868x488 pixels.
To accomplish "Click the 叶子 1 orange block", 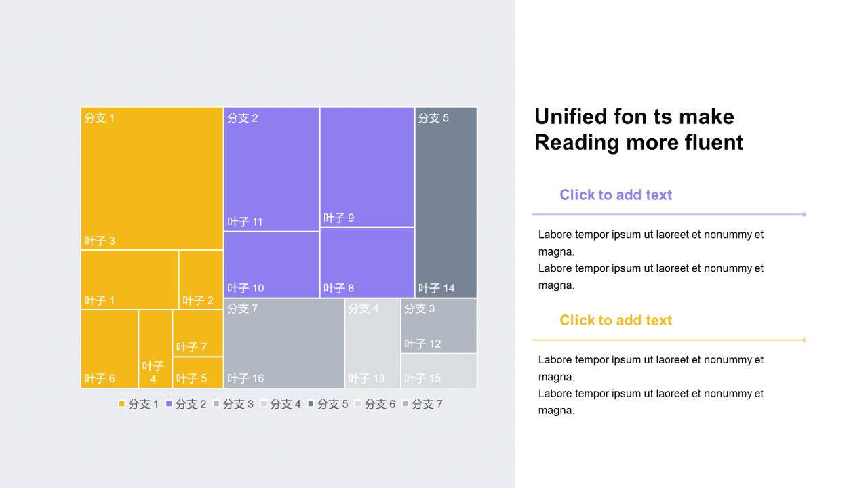I will 130,280.
